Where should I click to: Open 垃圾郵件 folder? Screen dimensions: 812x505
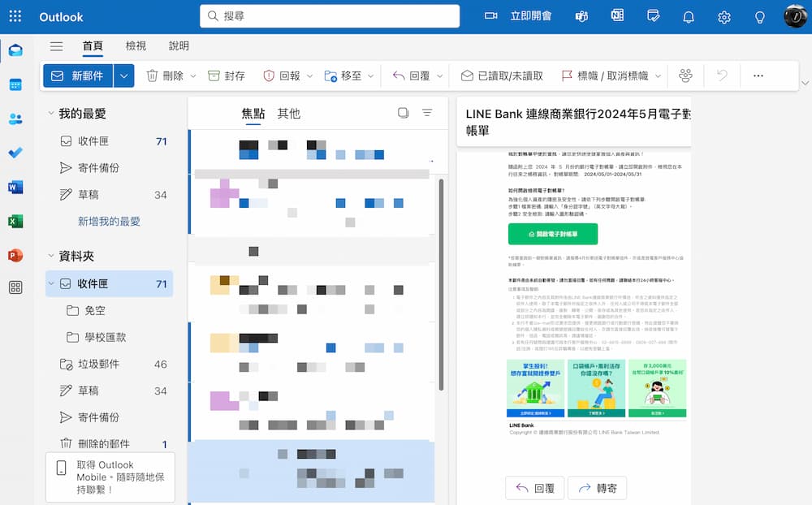(110, 364)
